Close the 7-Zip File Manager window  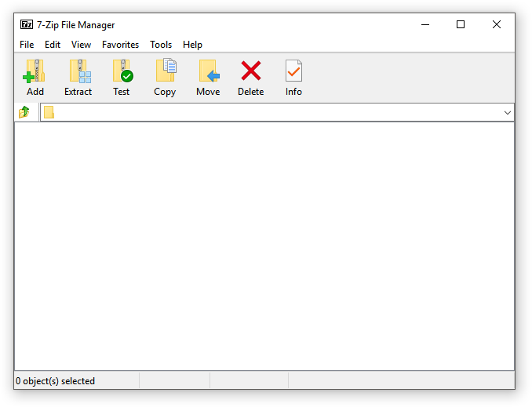(497, 24)
